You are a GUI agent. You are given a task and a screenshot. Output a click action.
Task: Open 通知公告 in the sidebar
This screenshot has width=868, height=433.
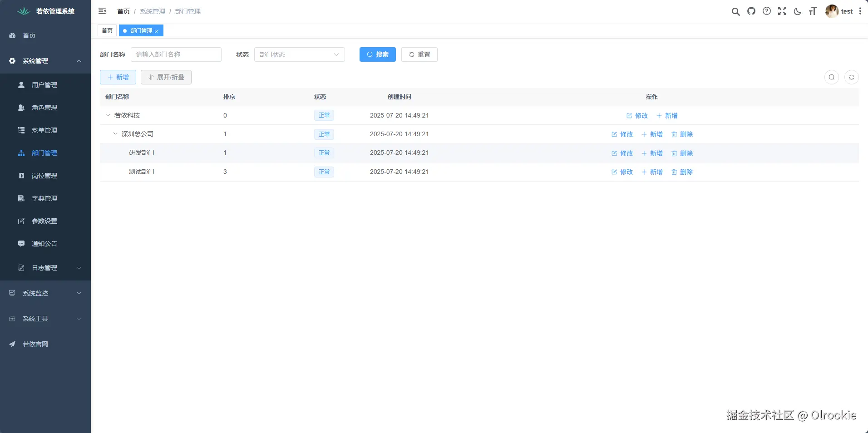pos(45,244)
